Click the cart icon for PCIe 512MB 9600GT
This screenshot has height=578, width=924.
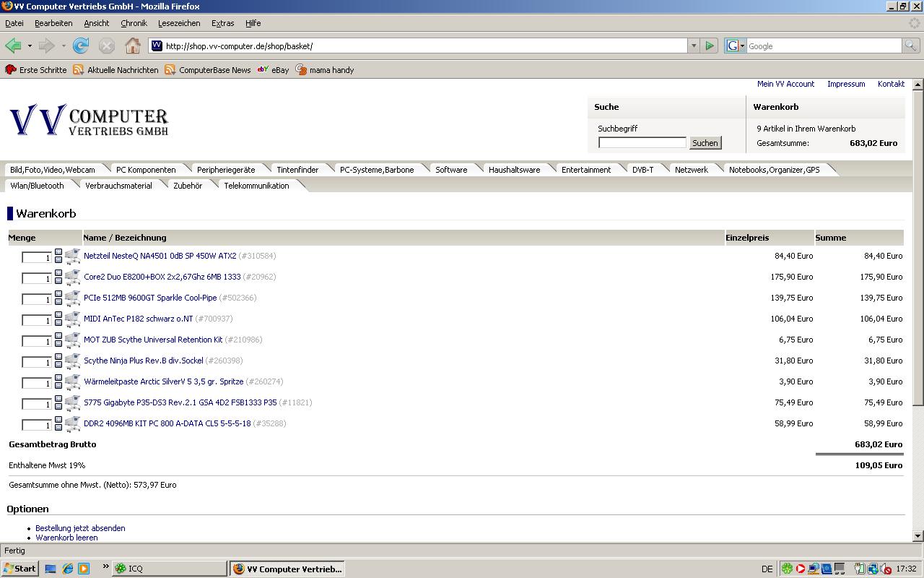coord(72,298)
